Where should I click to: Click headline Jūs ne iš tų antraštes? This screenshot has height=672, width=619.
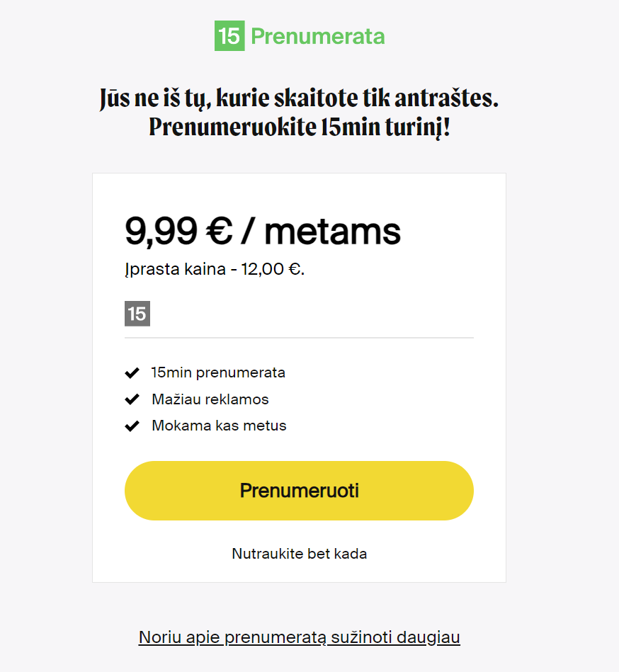[299, 98]
